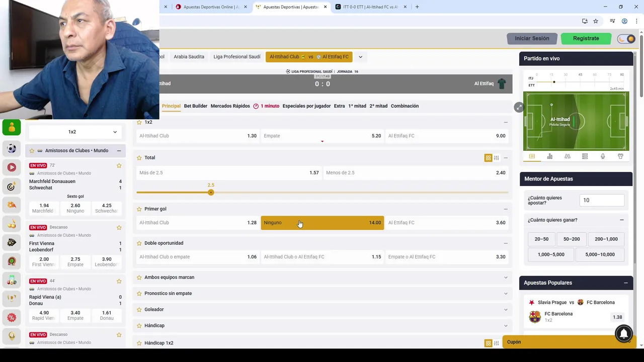Open the lineups people icon in live widget
The height and width of the screenshot is (362, 644).
click(x=567, y=156)
